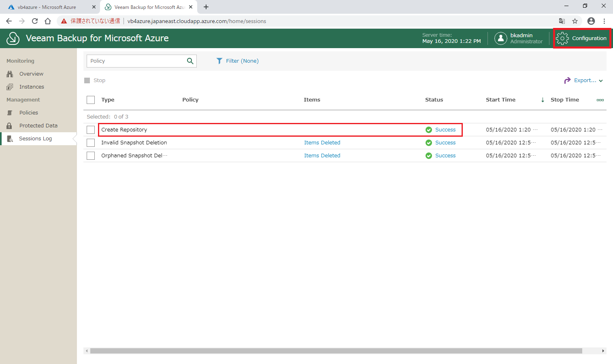This screenshot has height=364, width=613.
Task: Click the horizontal scrollbar thumb
Action: click(x=336, y=351)
